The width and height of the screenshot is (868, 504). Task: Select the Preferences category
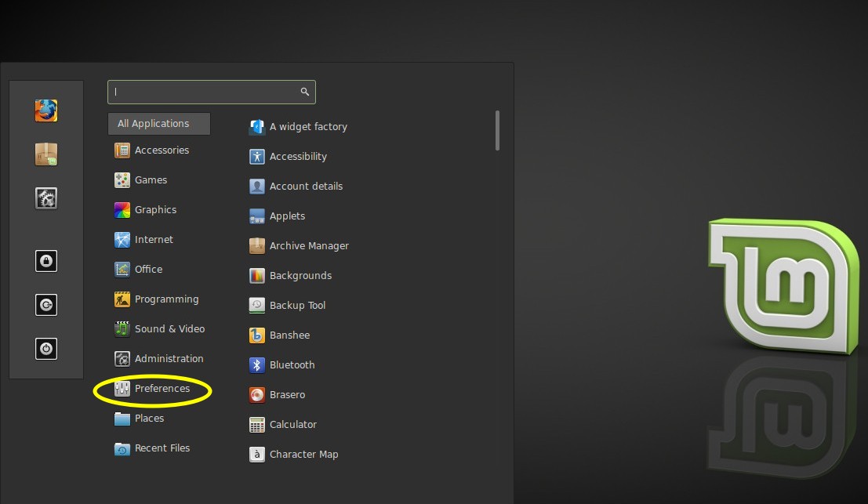152,388
